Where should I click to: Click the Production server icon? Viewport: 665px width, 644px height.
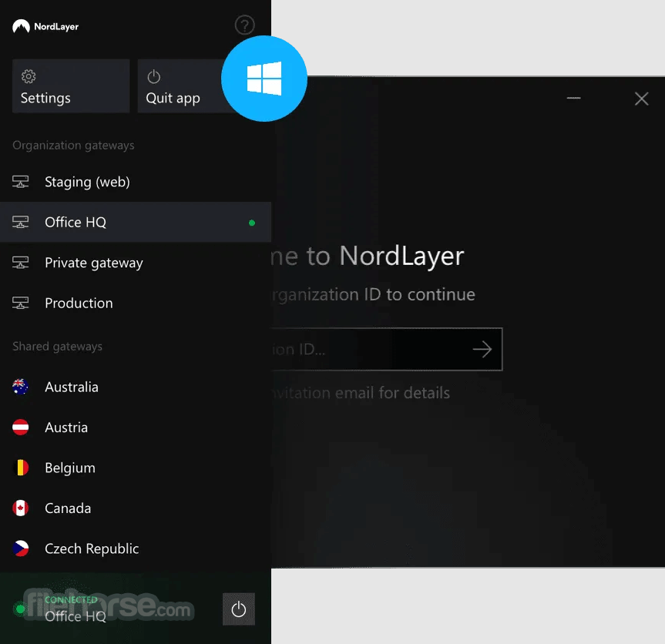(x=20, y=304)
